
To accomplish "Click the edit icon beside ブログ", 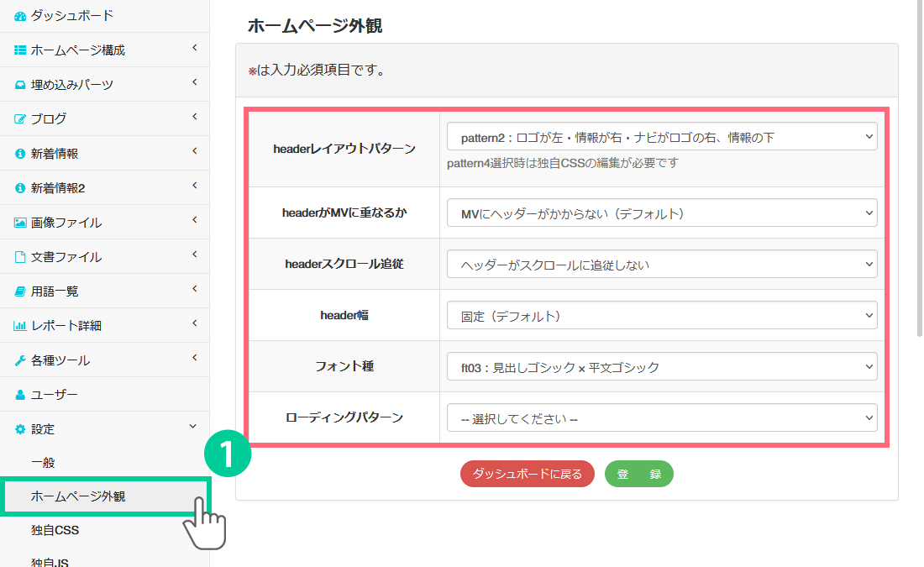I will [20, 119].
